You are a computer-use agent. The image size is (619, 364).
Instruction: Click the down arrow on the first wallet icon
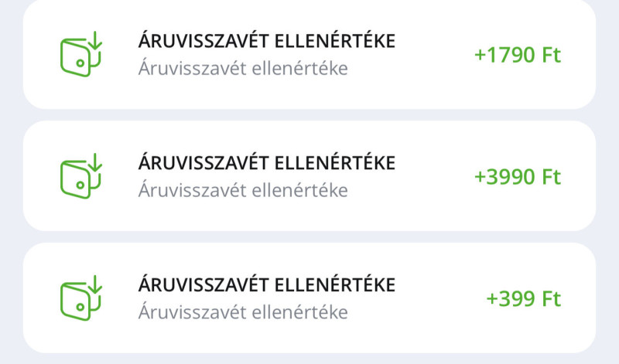pos(94,40)
